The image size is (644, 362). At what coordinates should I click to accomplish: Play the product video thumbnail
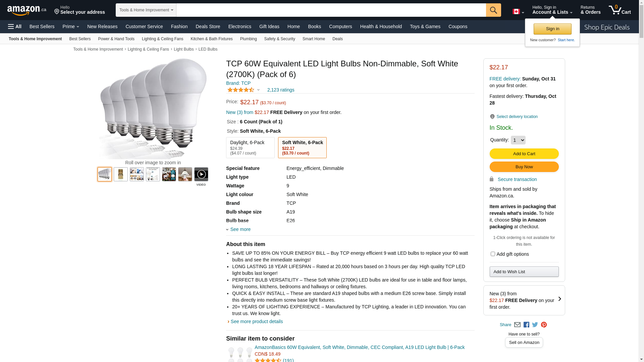point(201,174)
